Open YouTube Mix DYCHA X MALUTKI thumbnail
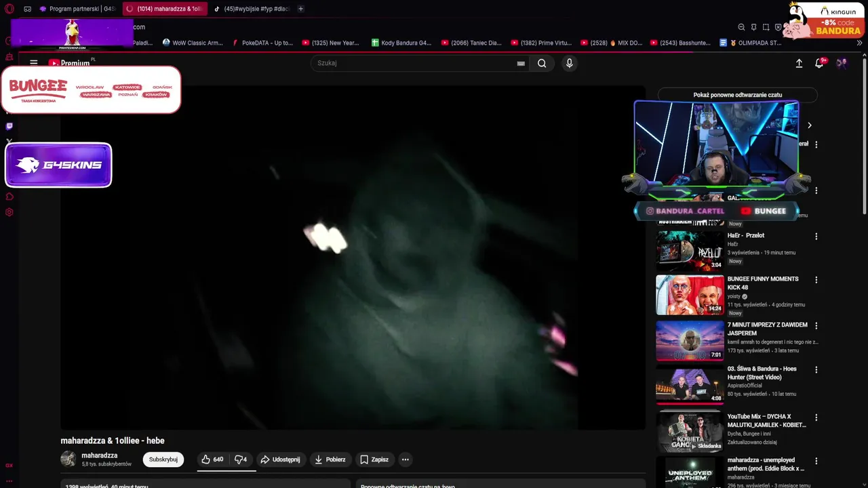 coord(690,432)
